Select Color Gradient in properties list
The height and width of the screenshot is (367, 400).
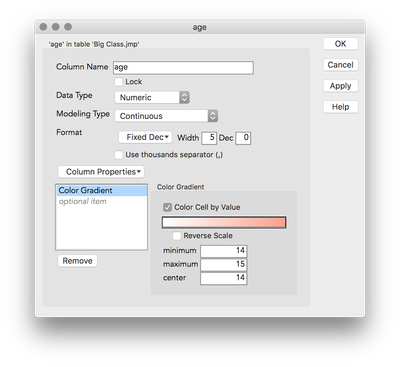click(x=101, y=190)
